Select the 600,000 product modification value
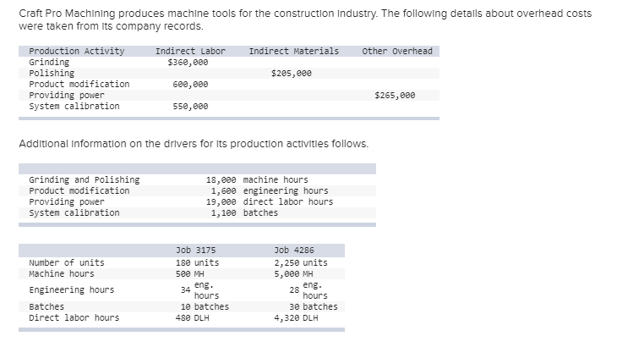Screen dimensions: 644x347 tap(190, 85)
